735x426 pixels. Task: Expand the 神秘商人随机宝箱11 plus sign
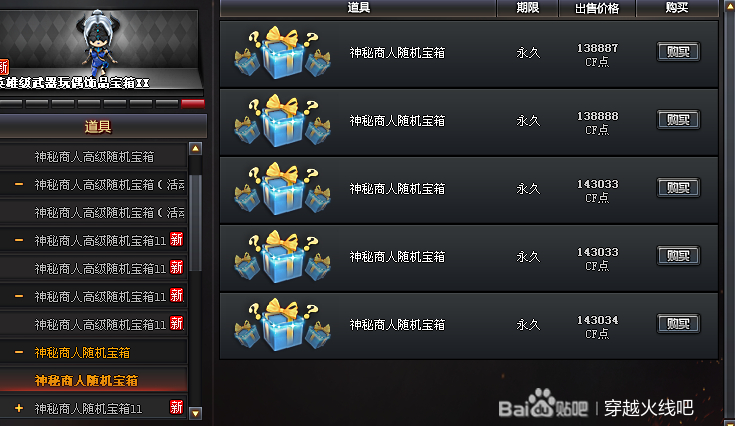19,408
